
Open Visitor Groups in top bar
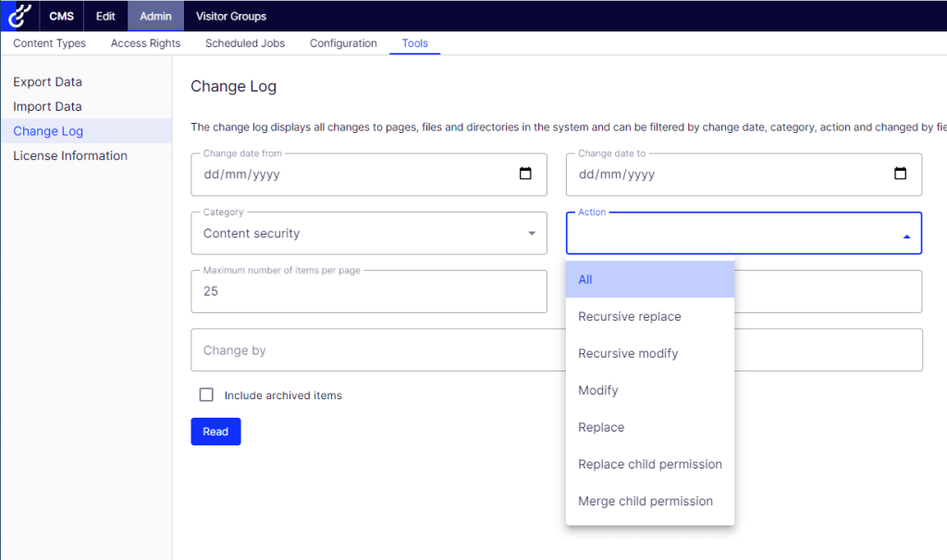tap(231, 16)
